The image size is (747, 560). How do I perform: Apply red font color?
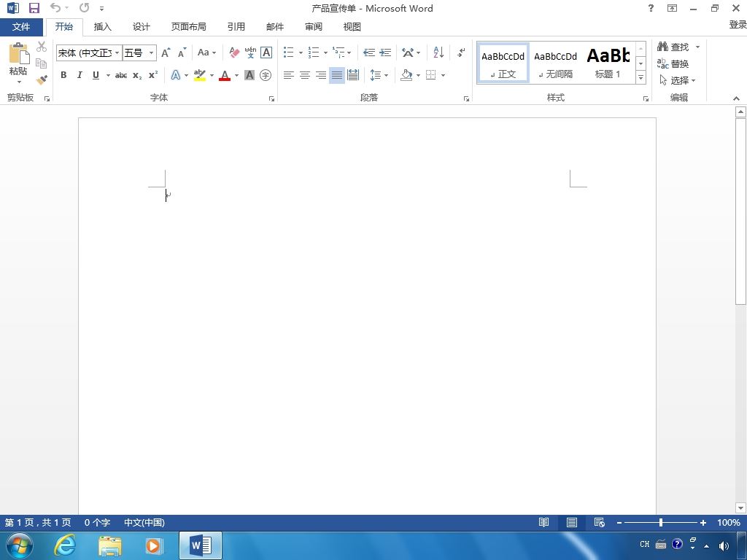click(x=225, y=75)
